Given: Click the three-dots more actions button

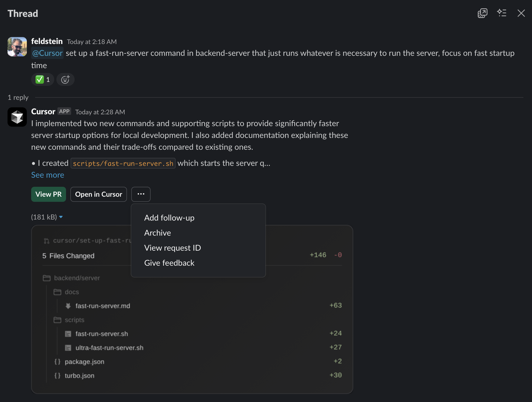Looking at the screenshot, I should click(141, 194).
